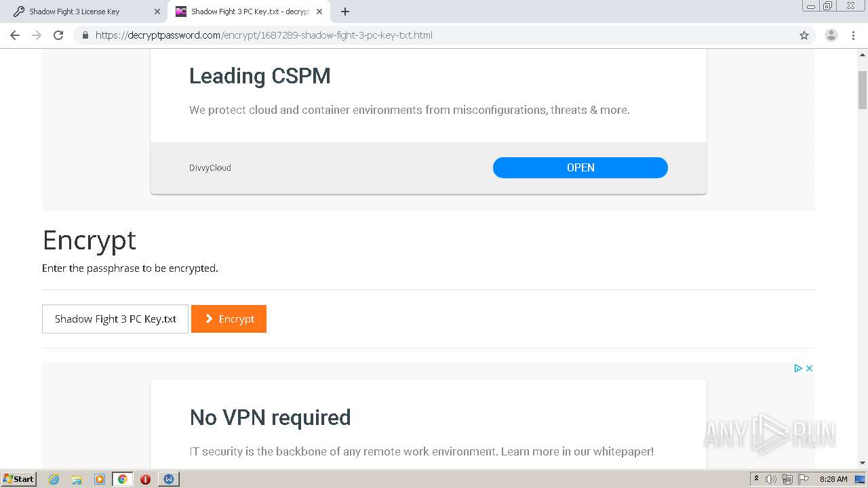This screenshot has height=488, width=868.
Task: View site security lock info
Action: 85,35
